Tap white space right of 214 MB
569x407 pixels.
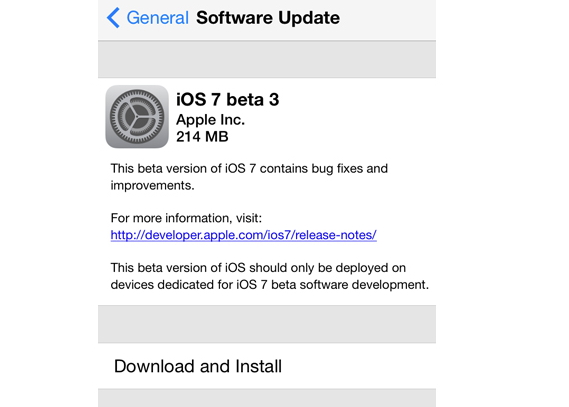tap(330, 137)
